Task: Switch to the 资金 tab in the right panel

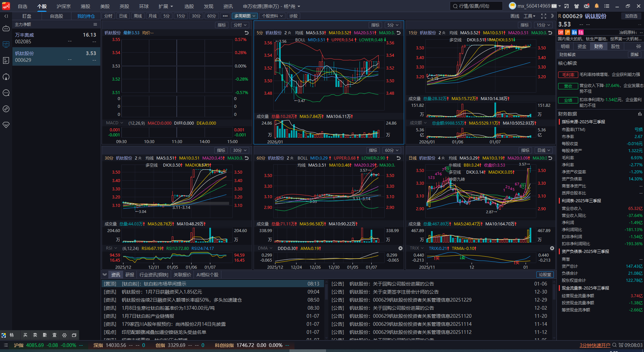Action: click(x=582, y=46)
